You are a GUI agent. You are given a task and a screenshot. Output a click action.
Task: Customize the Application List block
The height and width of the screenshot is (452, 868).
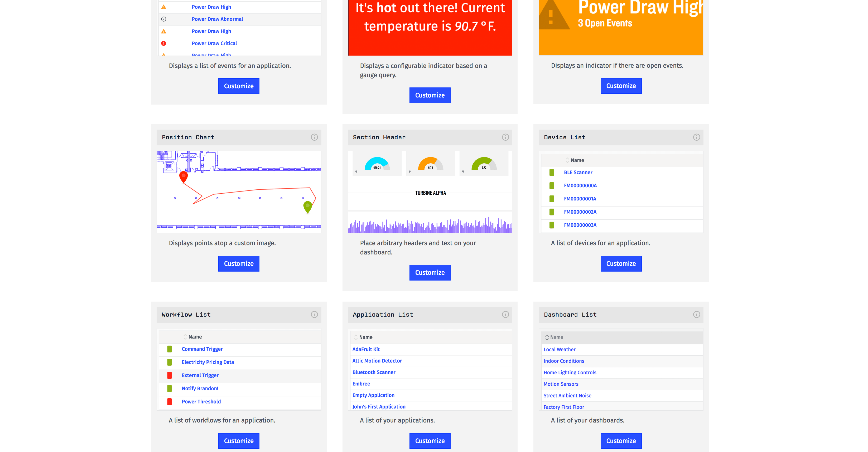pyautogui.click(x=430, y=441)
